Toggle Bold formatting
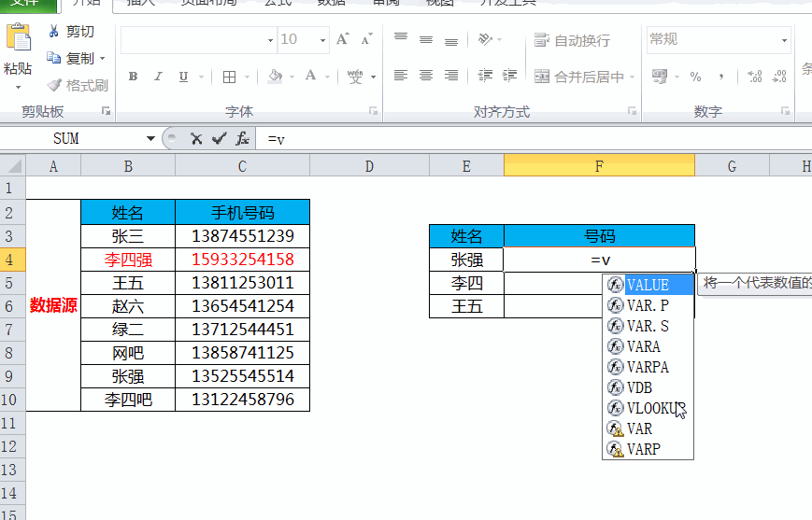 [x=133, y=77]
